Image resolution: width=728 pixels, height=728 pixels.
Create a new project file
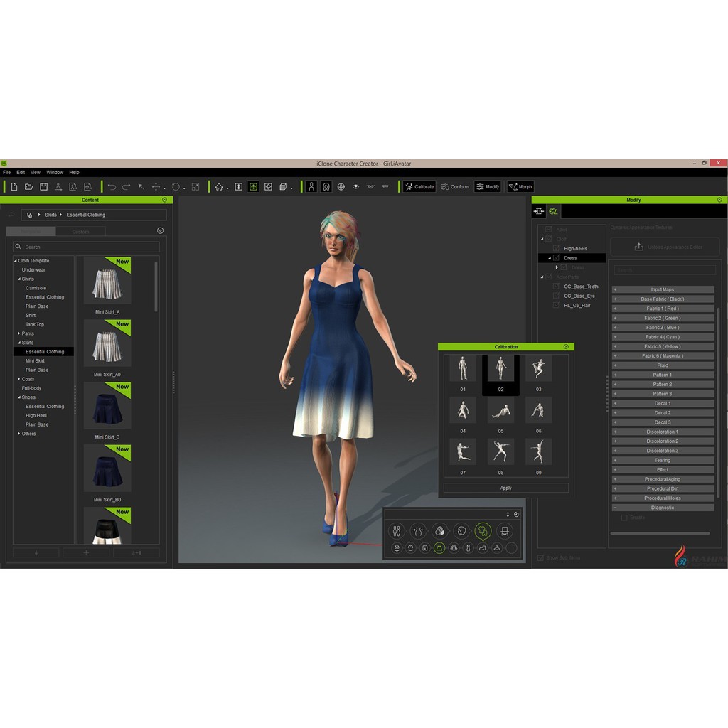(14, 187)
